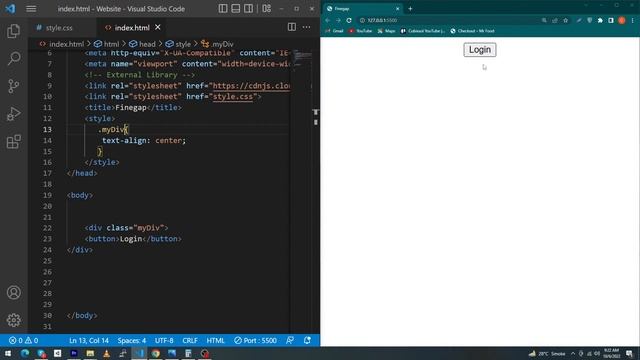Go forward in the browser

(338, 20)
